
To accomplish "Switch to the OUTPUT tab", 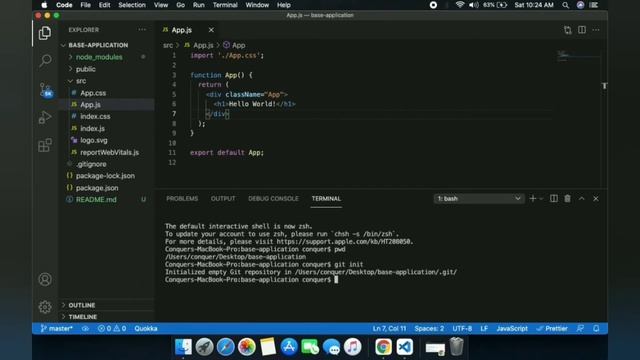I will click(x=223, y=198).
